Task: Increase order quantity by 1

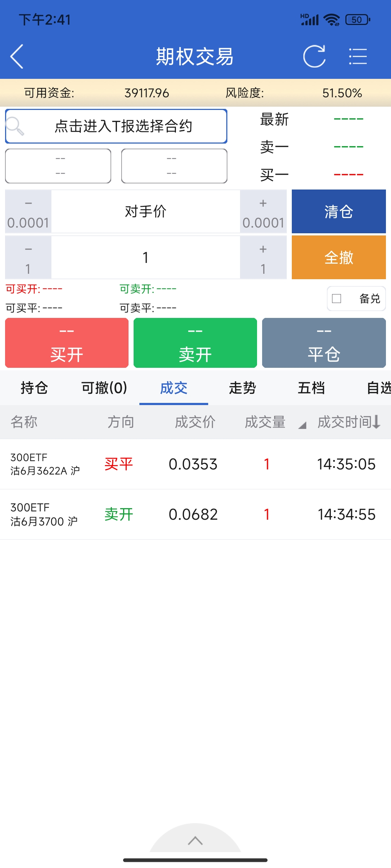Action: tap(263, 258)
